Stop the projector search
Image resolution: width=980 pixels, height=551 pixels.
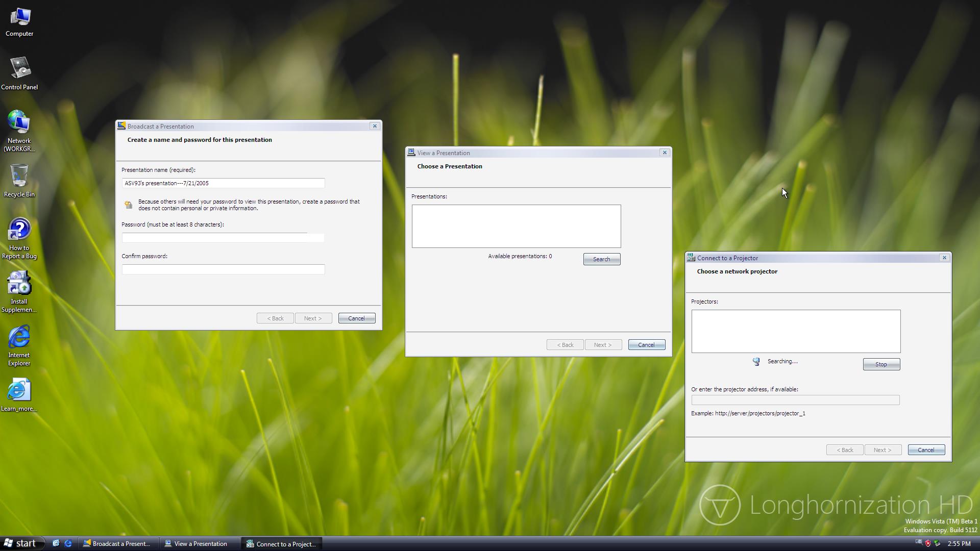coord(881,364)
